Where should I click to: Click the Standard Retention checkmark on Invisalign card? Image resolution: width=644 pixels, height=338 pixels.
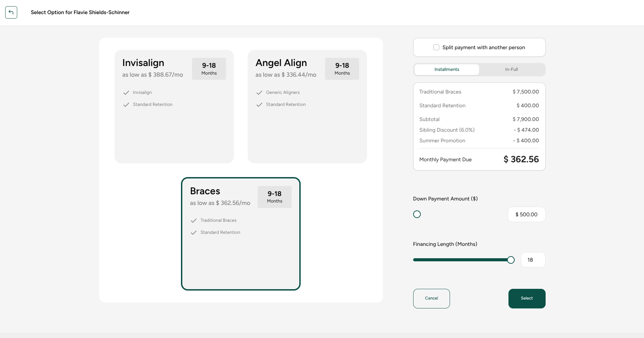[x=126, y=105]
